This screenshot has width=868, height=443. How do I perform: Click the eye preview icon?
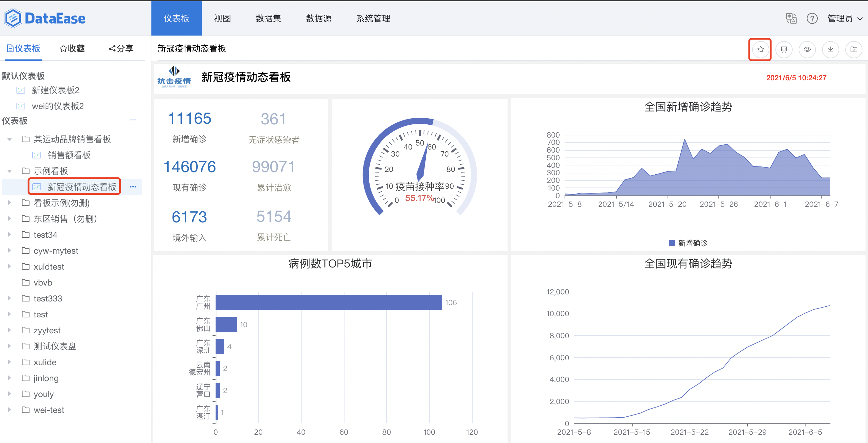(x=807, y=50)
